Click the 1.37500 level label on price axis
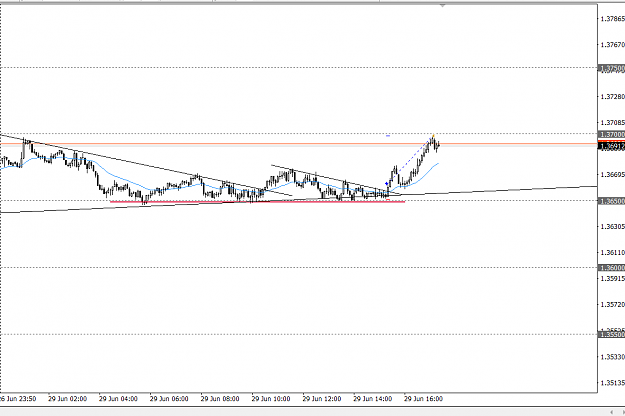Viewport: 625px width, 416px height. point(611,69)
